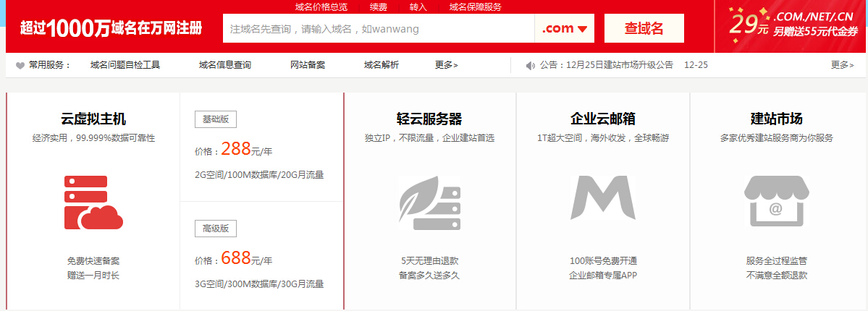Click 服务全过程监管 text

777,261
